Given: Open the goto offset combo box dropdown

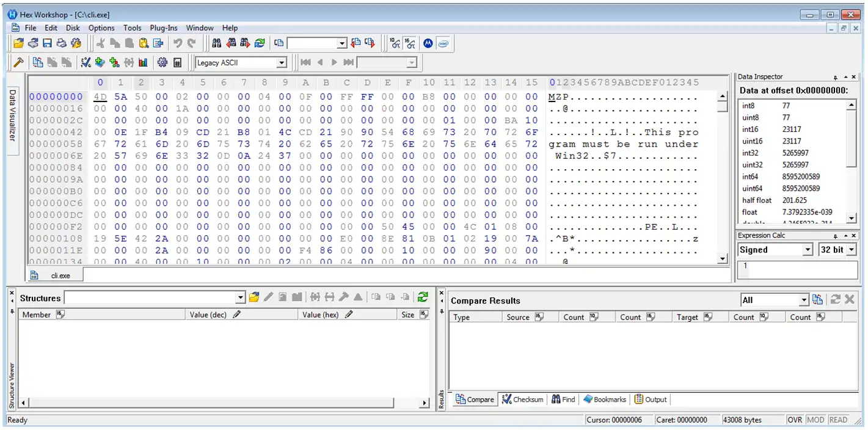Looking at the screenshot, I should [342, 43].
